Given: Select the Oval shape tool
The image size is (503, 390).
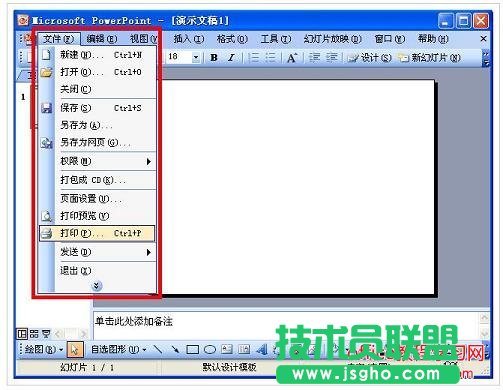Looking at the screenshot, I should tap(210, 349).
